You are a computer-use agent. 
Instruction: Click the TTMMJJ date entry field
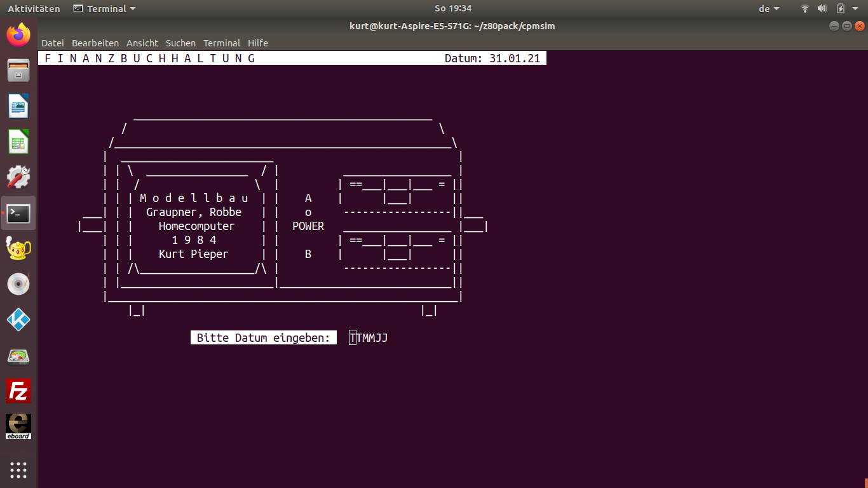369,338
